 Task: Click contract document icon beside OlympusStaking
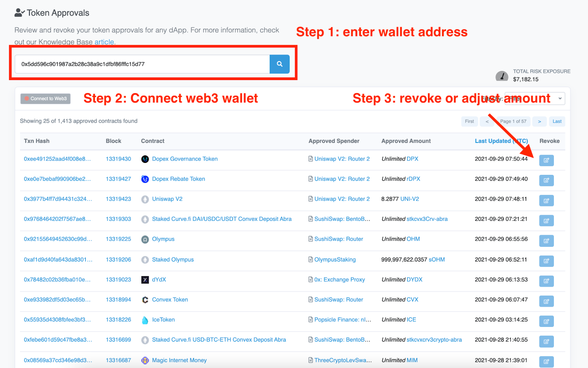pyautogui.click(x=311, y=260)
